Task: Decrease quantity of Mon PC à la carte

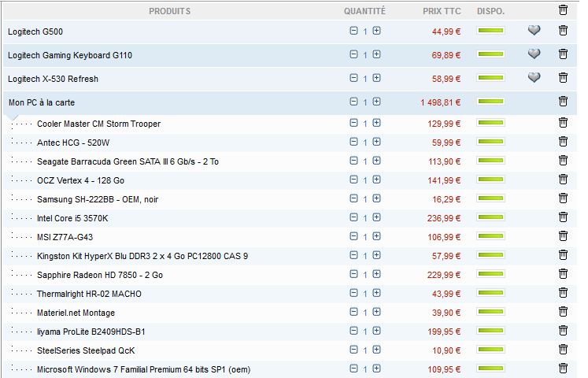Action: [353, 102]
